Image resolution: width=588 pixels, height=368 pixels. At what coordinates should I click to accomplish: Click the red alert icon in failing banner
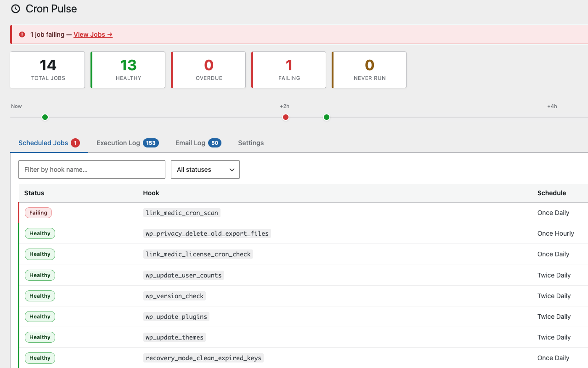point(22,34)
